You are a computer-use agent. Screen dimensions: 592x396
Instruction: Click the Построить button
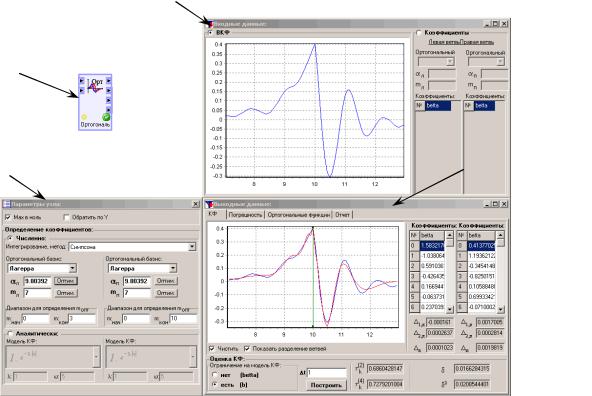point(326,385)
